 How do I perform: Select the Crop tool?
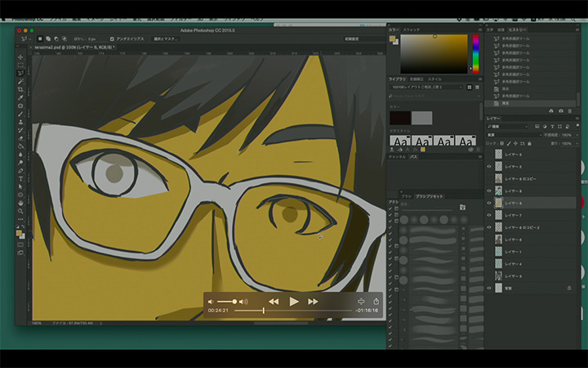coord(20,89)
